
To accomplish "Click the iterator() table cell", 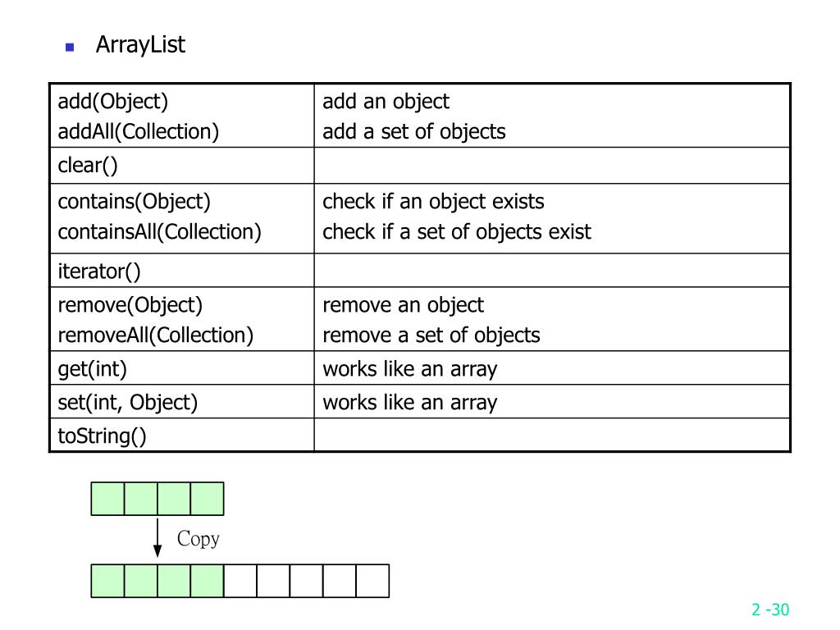I will click(181, 271).
